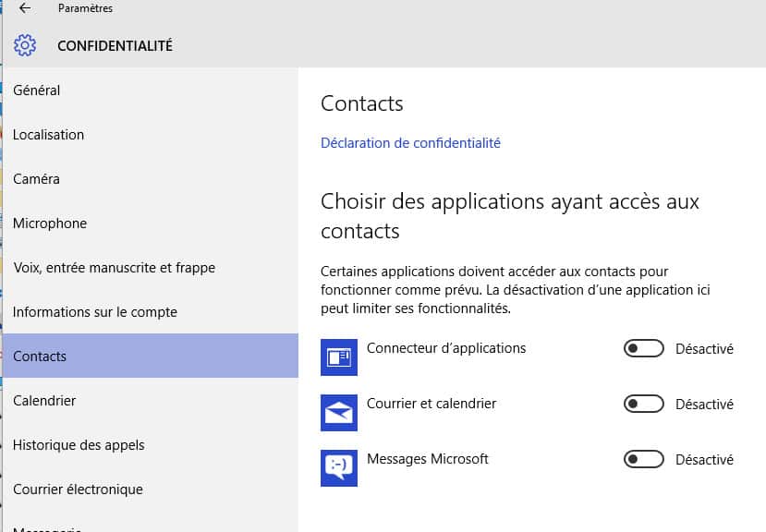
Task: Click the Désactivé label beside Courrier et calendrier
Action: (x=704, y=405)
